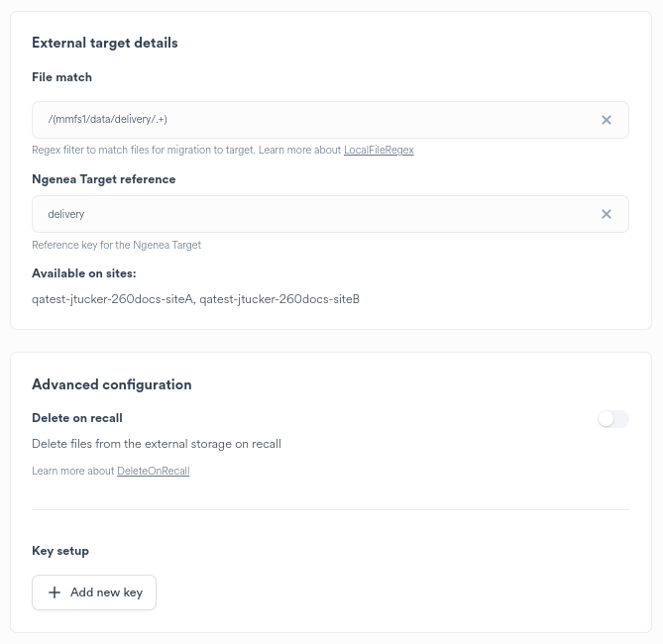
Task: Click 'Reference key for the Ngenea Target' hint
Action: pyautogui.click(x=116, y=245)
